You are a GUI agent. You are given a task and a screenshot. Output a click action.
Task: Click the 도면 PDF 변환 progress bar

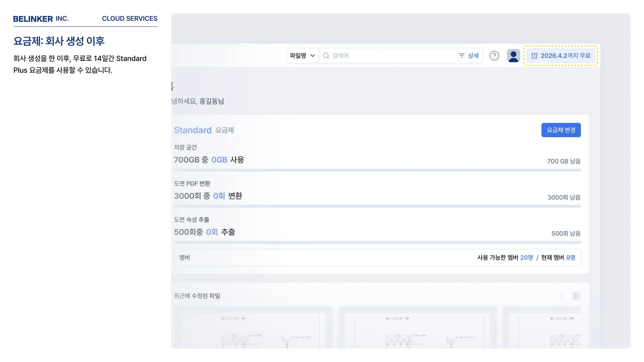[x=377, y=206]
